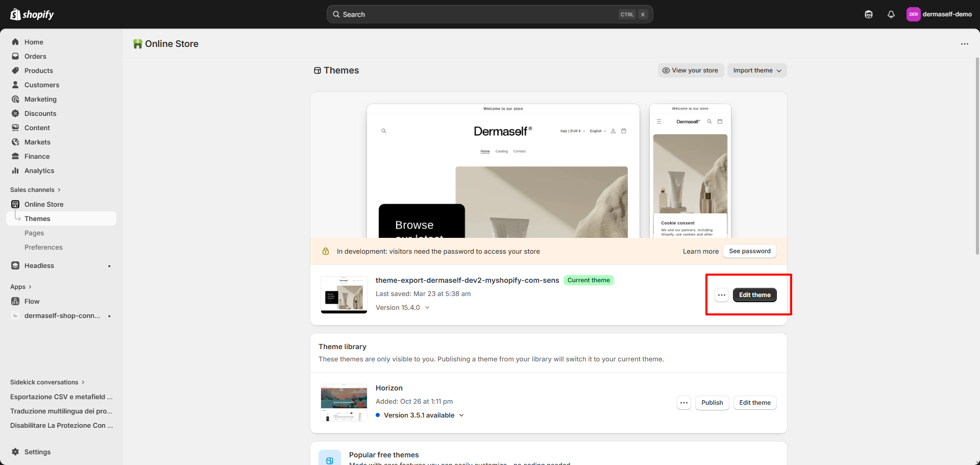Click the Analytics bar chart icon
Screen dimensions: 980x465
(15, 170)
